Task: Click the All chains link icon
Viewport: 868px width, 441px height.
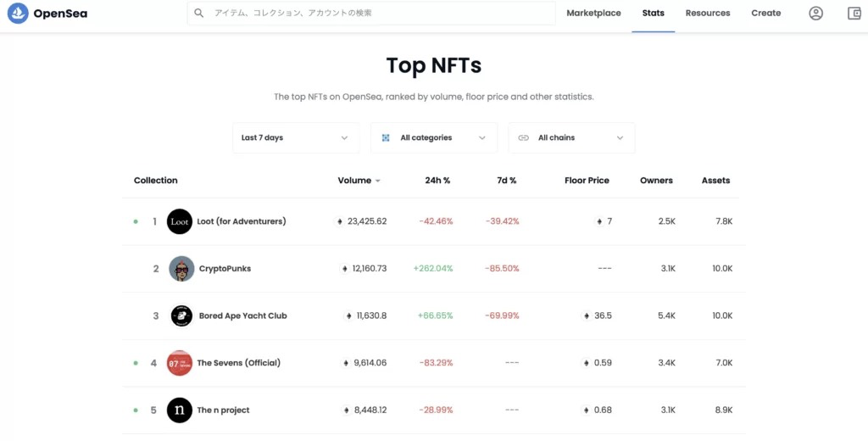Action: click(523, 137)
